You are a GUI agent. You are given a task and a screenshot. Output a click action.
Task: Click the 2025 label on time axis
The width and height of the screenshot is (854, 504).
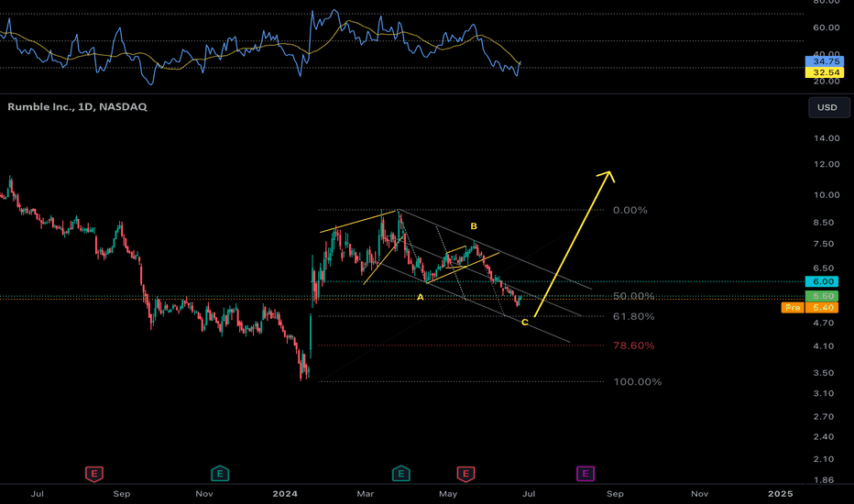pos(780,494)
